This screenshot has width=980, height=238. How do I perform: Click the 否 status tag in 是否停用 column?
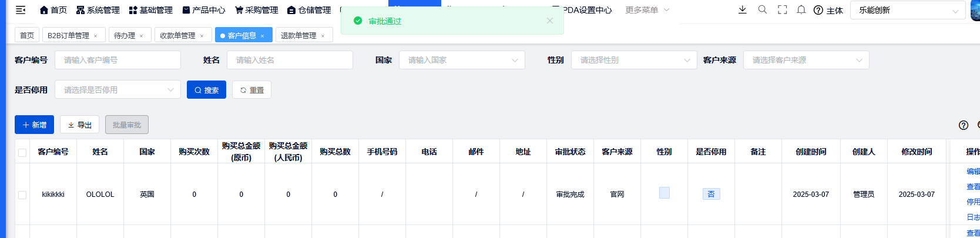[711, 194]
